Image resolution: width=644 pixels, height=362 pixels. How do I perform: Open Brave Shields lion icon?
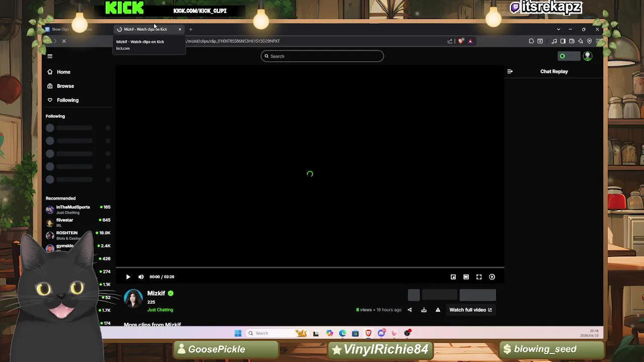point(460,41)
